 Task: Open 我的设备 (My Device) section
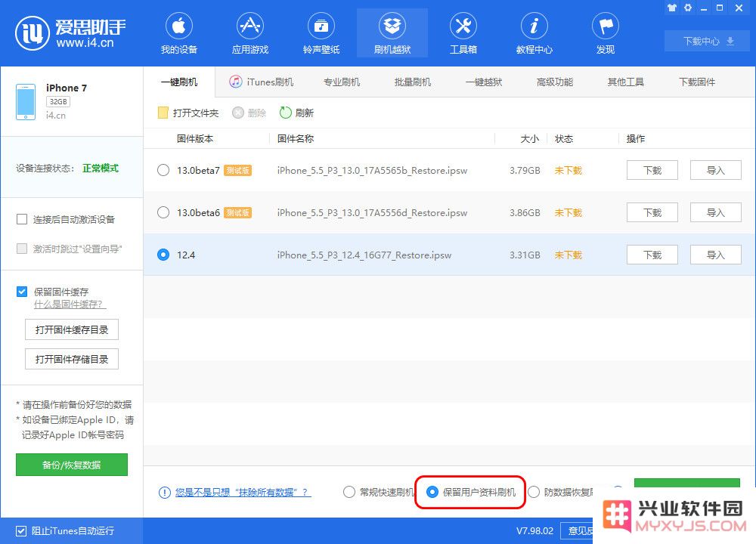click(179, 33)
